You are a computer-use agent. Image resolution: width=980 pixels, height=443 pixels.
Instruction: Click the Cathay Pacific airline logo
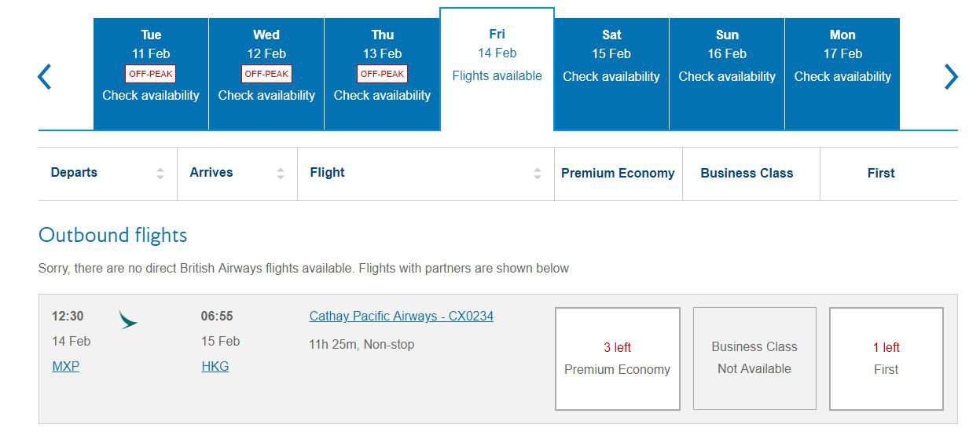click(127, 319)
